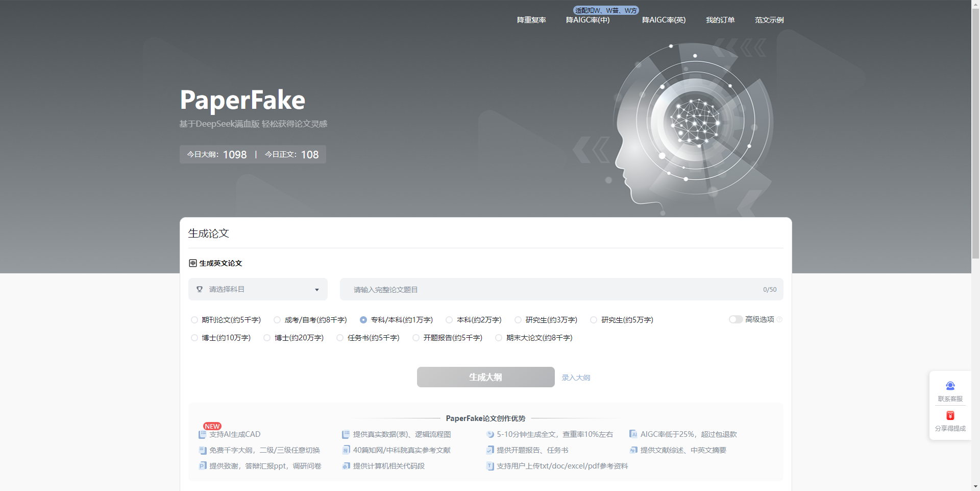Click the icon beside 提供计算机相关代码段
Screen dimensions: 980x491
346,466
